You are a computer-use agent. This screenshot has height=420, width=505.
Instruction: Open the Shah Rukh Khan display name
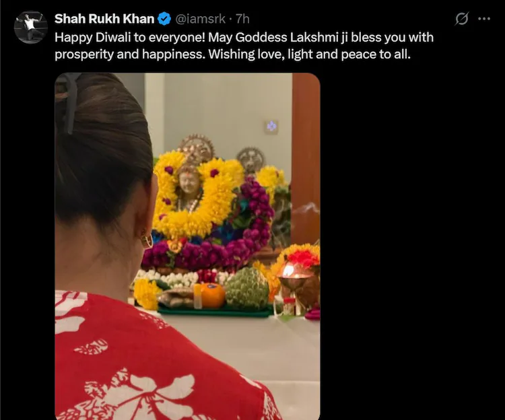pos(104,19)
